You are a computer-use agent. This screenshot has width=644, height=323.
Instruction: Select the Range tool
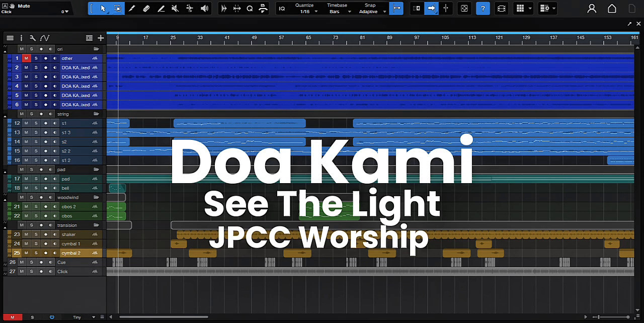[x=117, y=9]
